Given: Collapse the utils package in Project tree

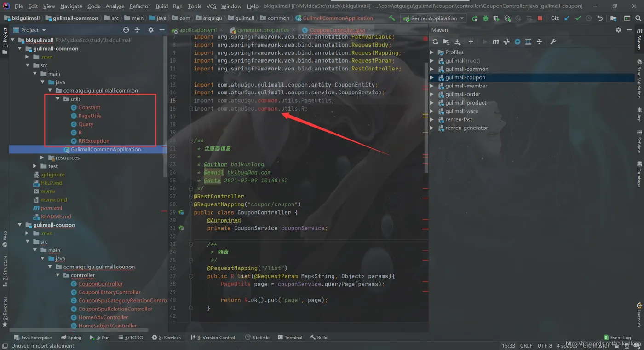Looking at the screenshot, I should [x=57, y=99].
